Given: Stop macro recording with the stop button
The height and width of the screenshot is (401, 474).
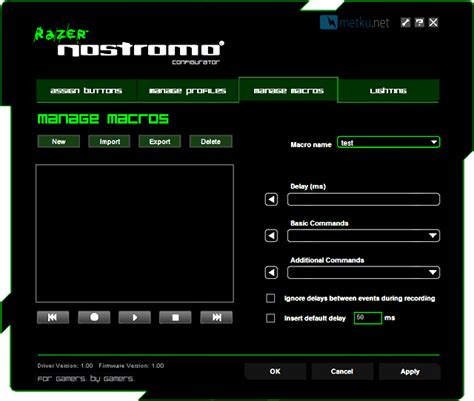Looking at the screenshot, I should (175, 317).
